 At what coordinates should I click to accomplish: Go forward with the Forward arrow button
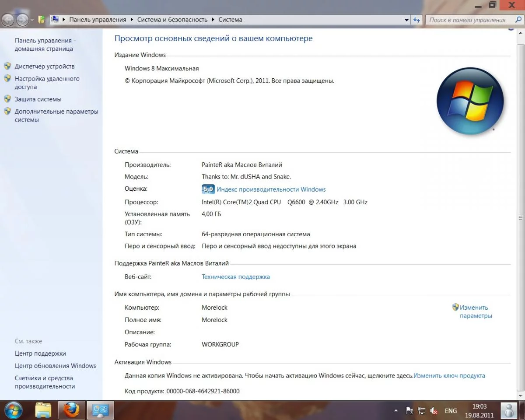[22, 20]
